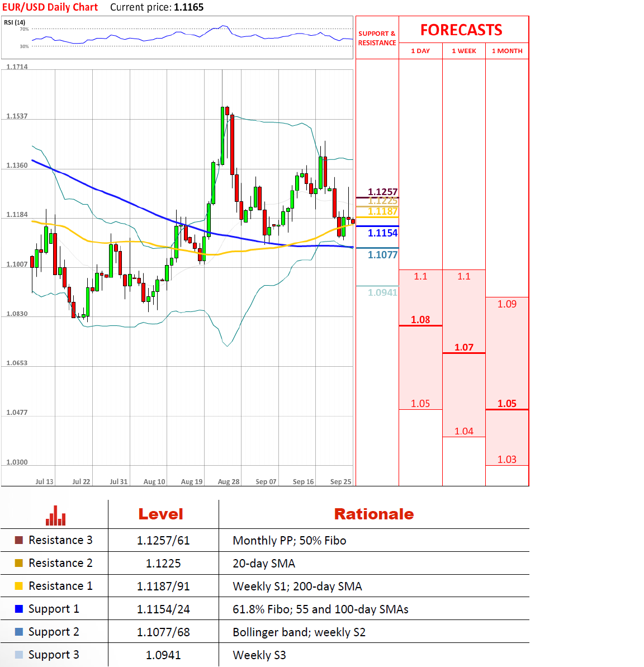644x667 pixels.
Task: Click the 1.0300 price axis label
Action: pos(17,462)
